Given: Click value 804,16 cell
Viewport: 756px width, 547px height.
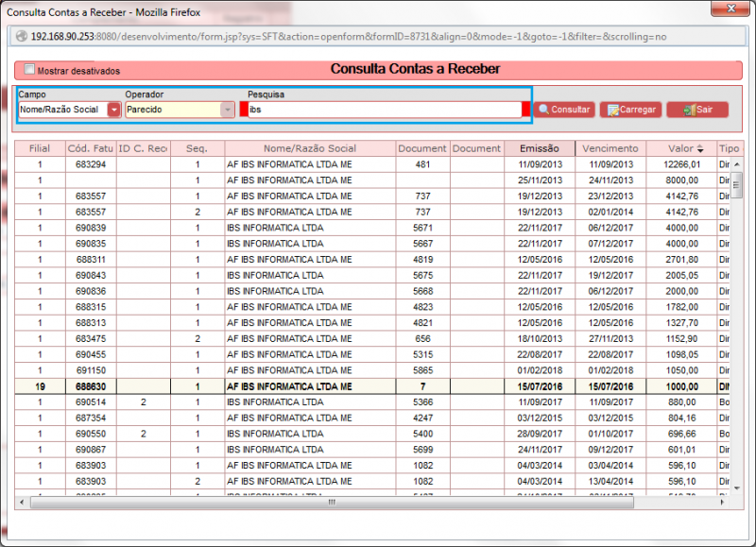Looking at the screenshot, I should click(x=681, y=418).
